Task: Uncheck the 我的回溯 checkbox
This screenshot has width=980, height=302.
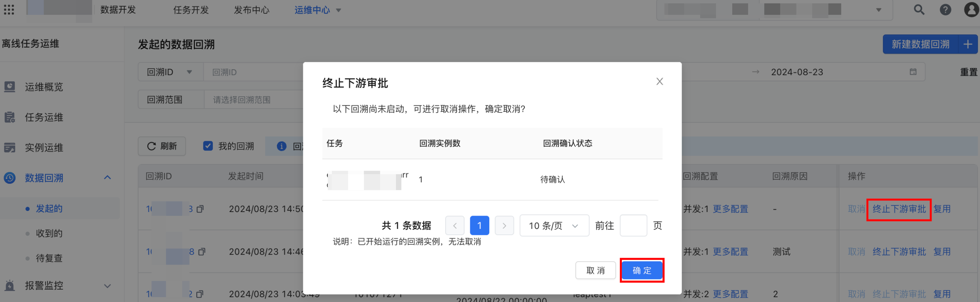Action: [208, 146]
